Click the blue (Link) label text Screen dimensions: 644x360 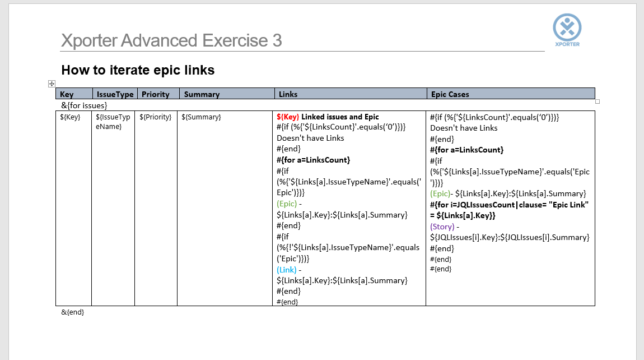287,270
